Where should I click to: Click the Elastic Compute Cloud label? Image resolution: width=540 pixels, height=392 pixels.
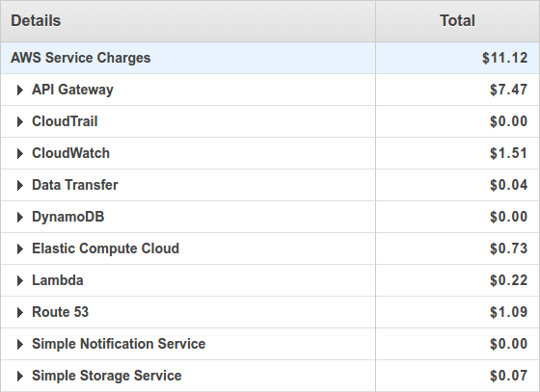point(106,248)
